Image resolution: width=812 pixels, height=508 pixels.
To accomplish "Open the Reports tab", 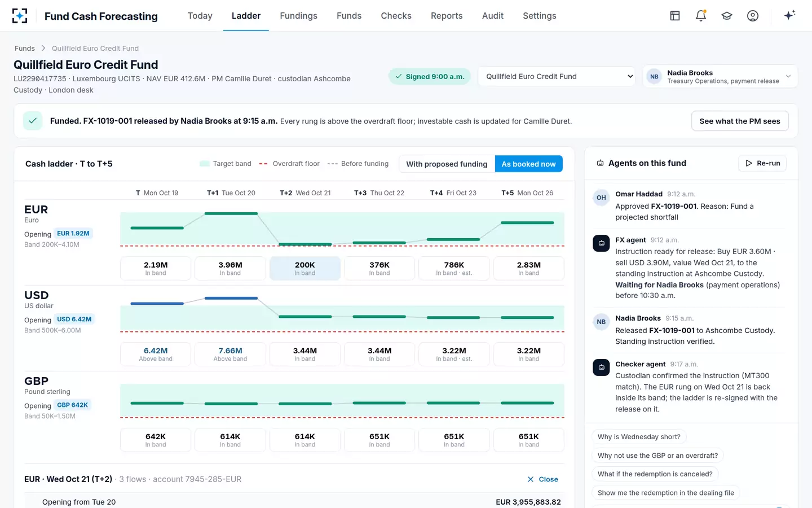I will (447, 16).
